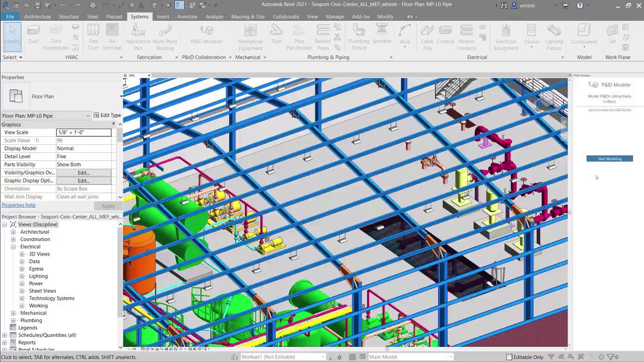
Task: Place a Plumbing Fixture
Action: pos(359,38)
